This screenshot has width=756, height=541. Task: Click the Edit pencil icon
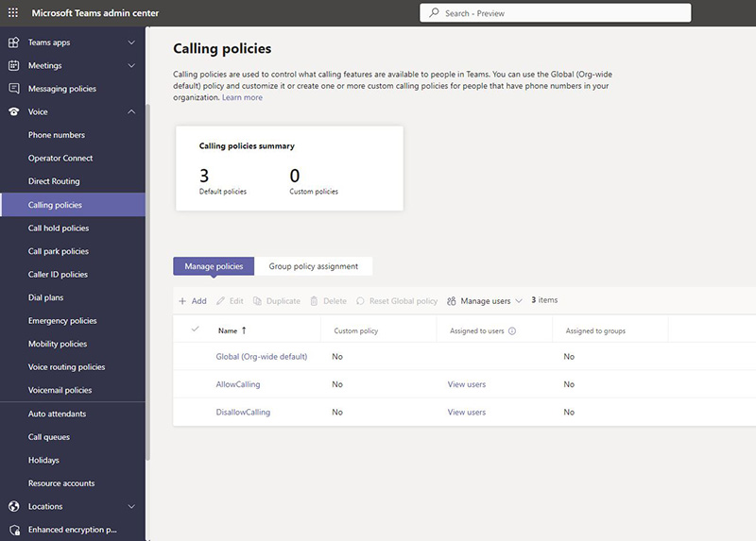[220, 301]
